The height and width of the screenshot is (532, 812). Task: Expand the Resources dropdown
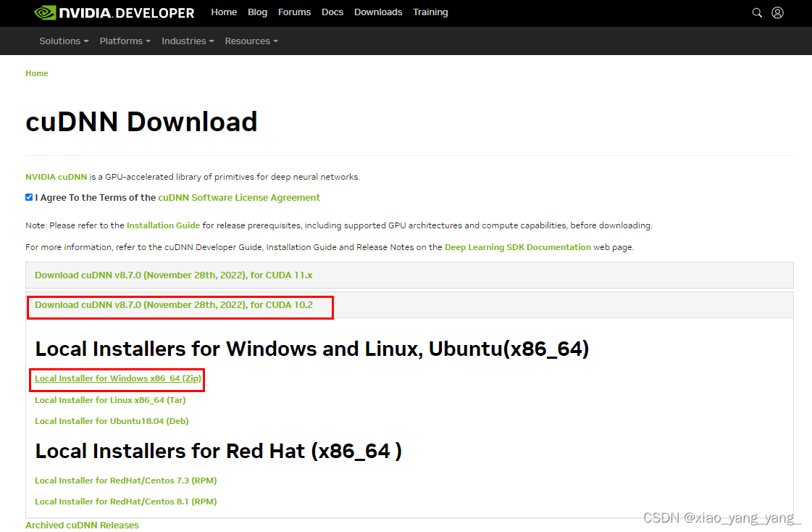pos(251,41)
